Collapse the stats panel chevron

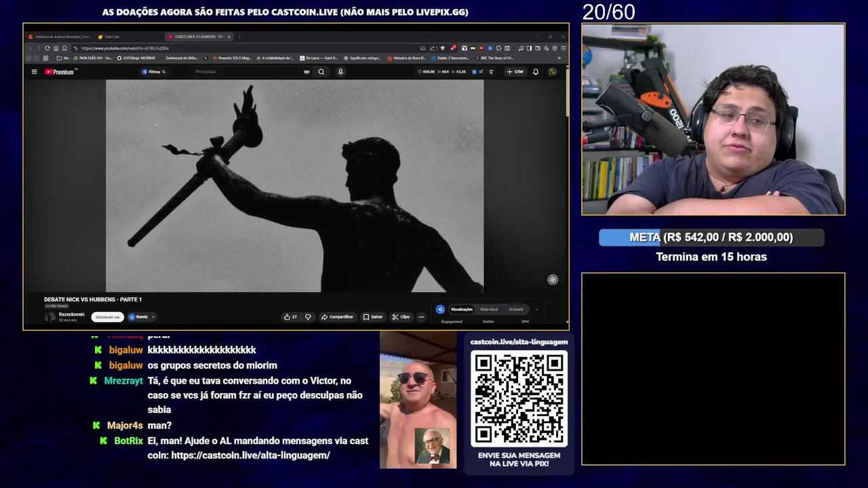click(x=536, y=309)
